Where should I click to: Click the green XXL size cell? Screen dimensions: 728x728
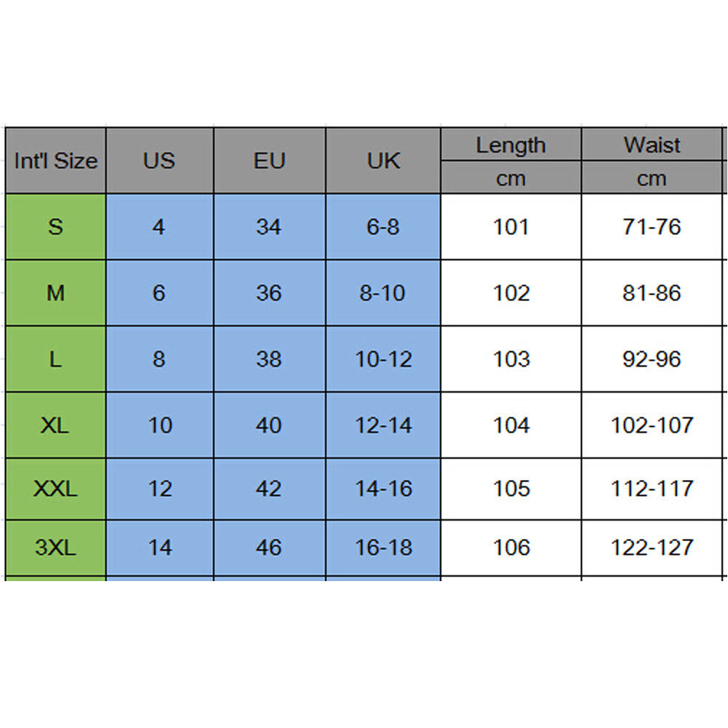point(55,489)
